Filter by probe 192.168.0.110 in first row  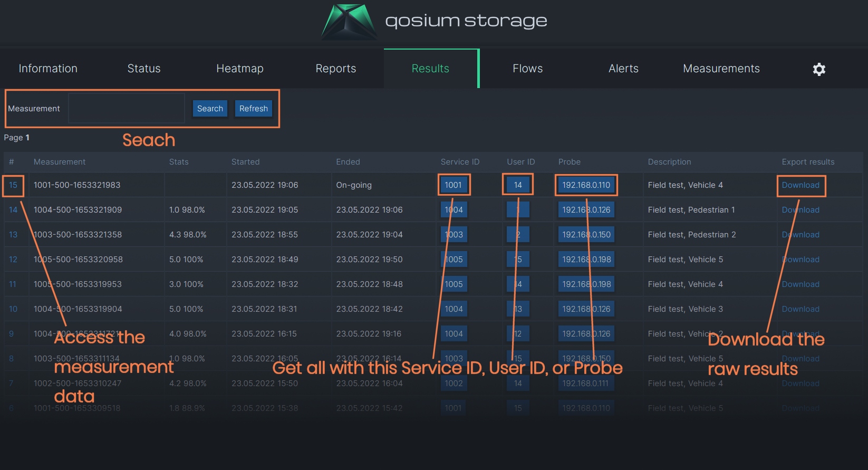(586, 185)
